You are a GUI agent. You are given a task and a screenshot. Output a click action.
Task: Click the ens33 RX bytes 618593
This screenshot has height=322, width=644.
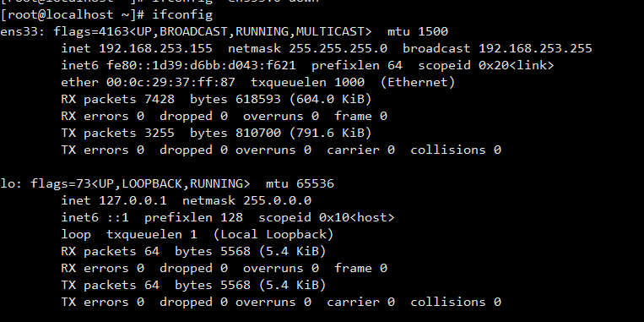tap(258, 99)
